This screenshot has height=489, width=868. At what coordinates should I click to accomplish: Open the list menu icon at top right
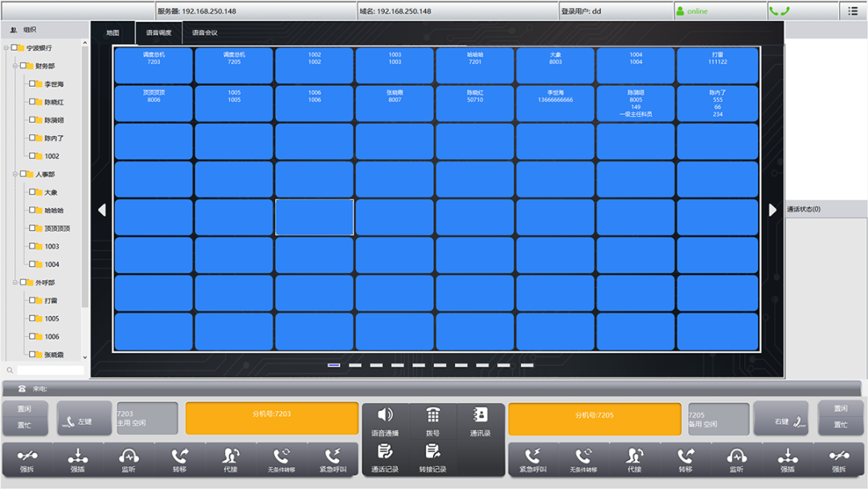click(853, 11)
